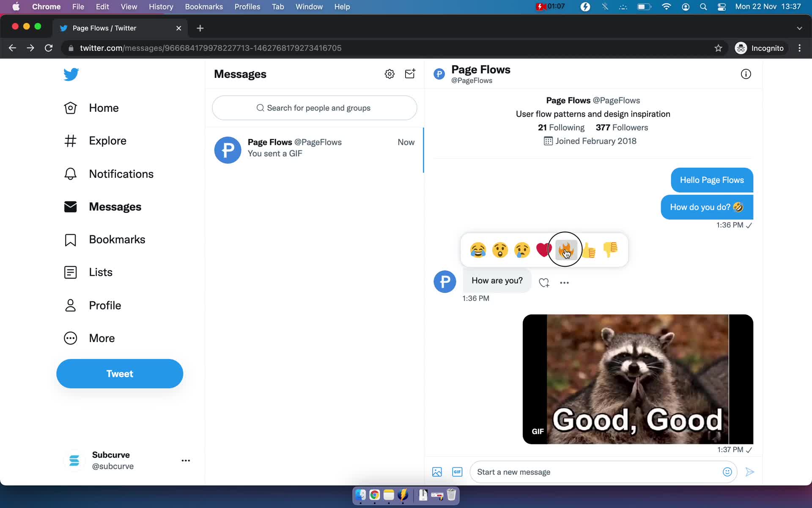Reload the page
The image size is (812, 508).
[49, 48]
